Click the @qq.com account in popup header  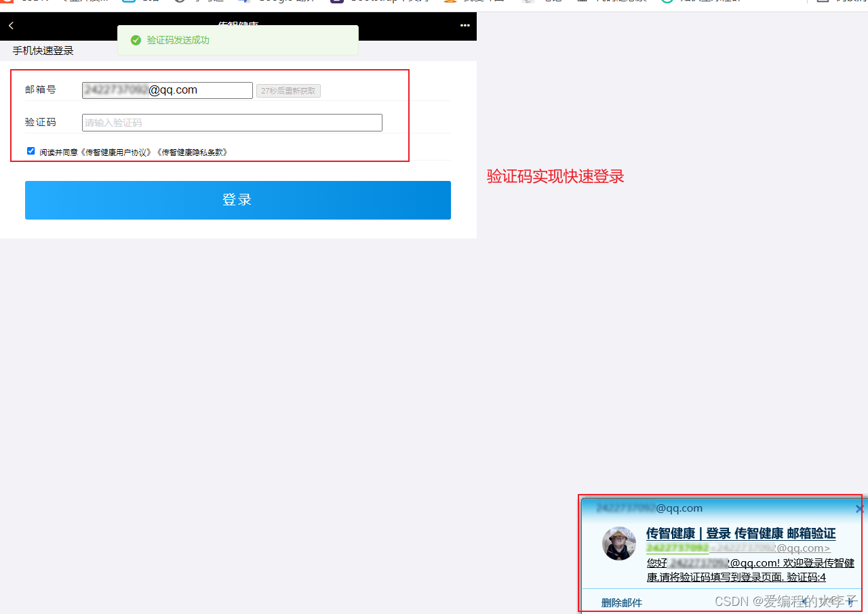(x=649, y=508)
